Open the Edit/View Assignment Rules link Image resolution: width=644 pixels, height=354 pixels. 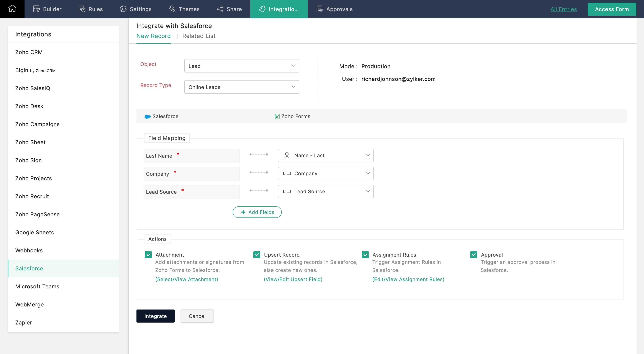[408, 279]
